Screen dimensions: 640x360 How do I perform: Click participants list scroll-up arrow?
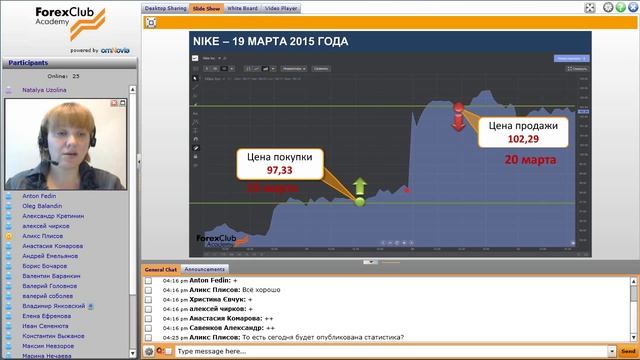133,89
